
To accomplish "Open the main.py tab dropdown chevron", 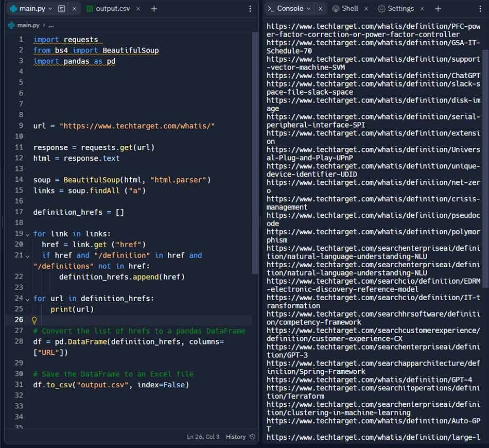I will (49, 9).
